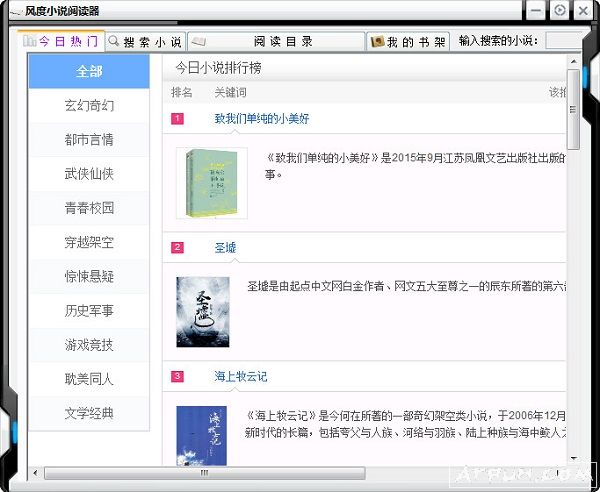Open the 穿越架空 category
Viewport: 600px width, 492px height.
click(x=89, y=242)
